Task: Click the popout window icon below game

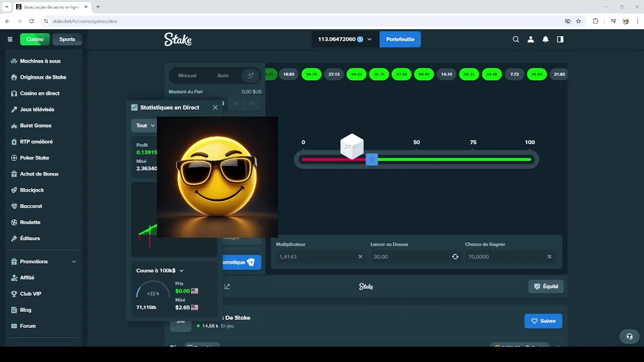Action: click(x=227, y=286)
